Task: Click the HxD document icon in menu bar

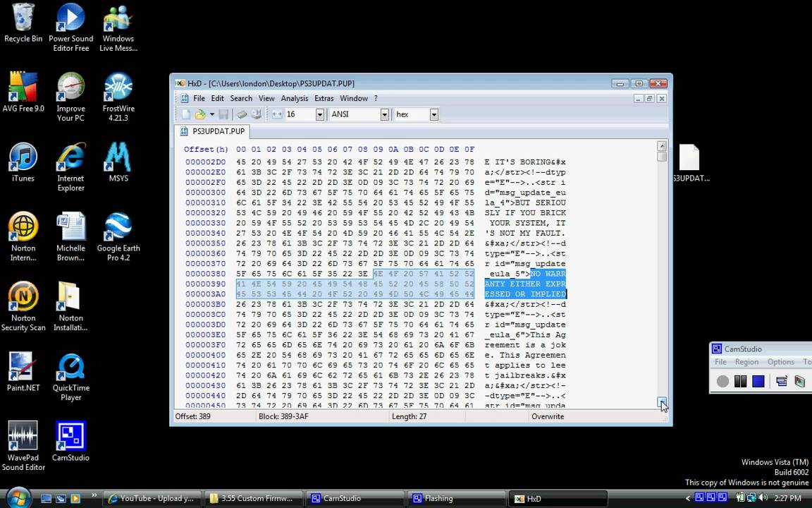Action: coord(184,99)
